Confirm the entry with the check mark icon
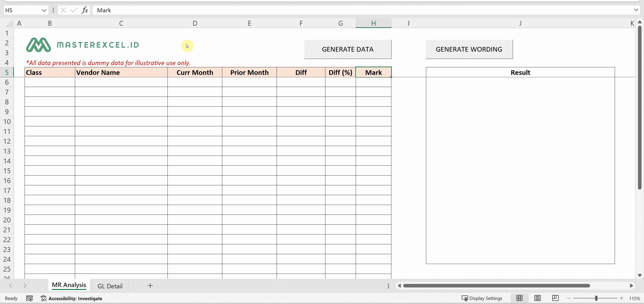The image size is (644, 304). click(73, 10)
